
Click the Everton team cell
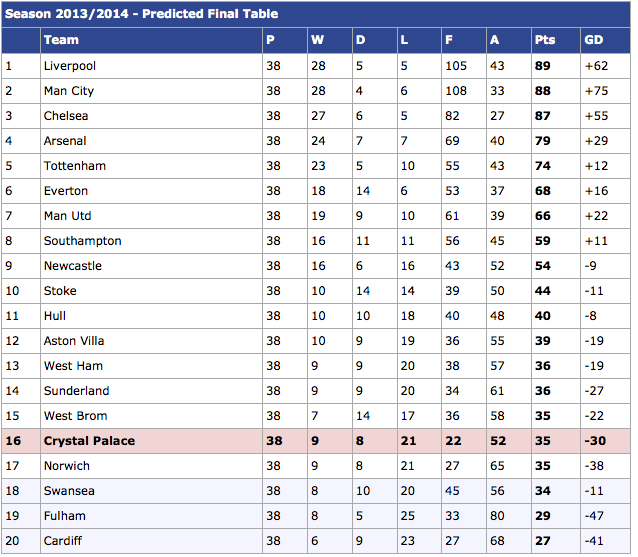click(x=66, y=191)
